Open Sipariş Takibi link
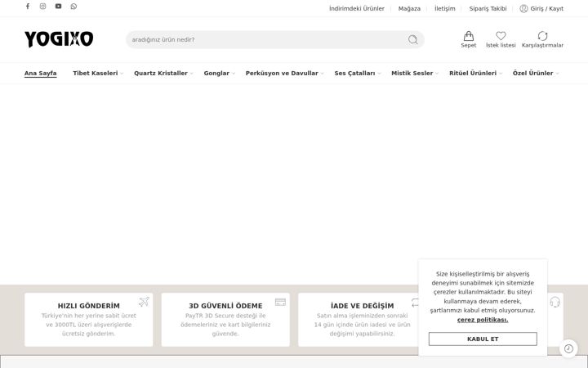 [x=488, y=9]
